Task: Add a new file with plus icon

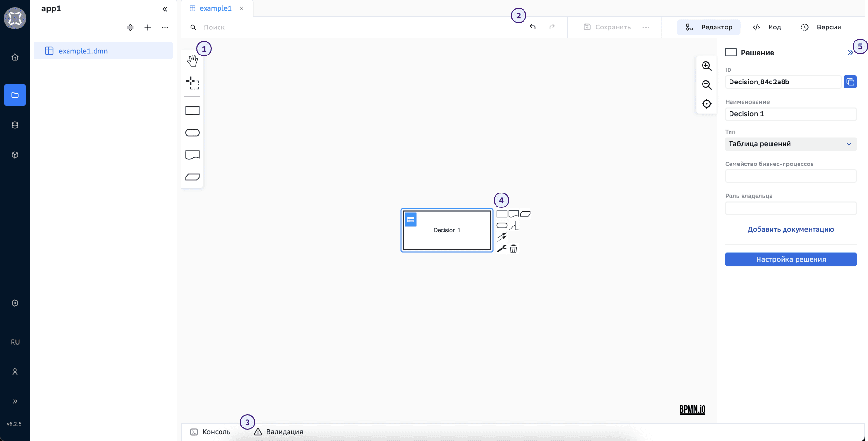Action: tap(148, 28)
